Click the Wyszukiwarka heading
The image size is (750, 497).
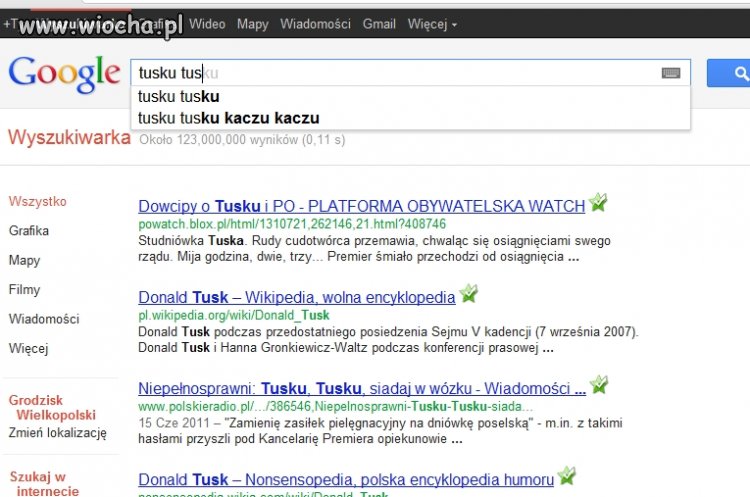pyautogui.click(x=69, y=138)
